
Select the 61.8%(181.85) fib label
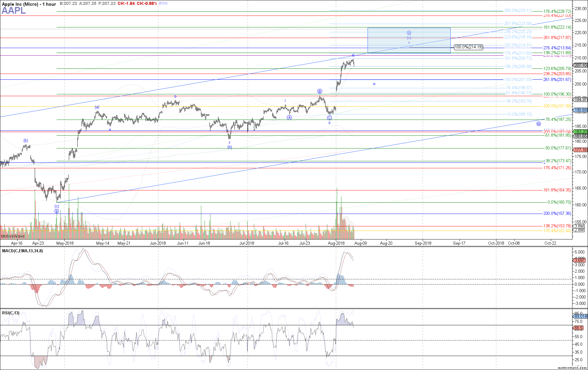(x=558, y=135)
